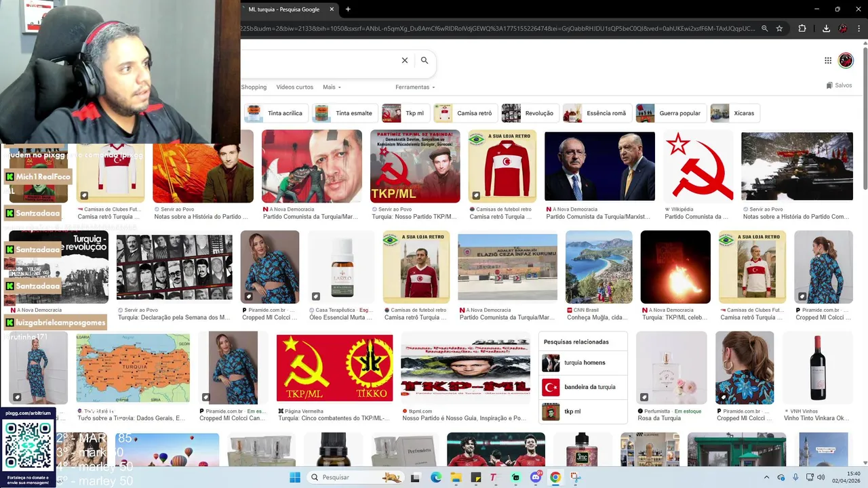868x488 pixels.
Task: Open the Turkey map Dados Gerais image
Action: [133, 368]
